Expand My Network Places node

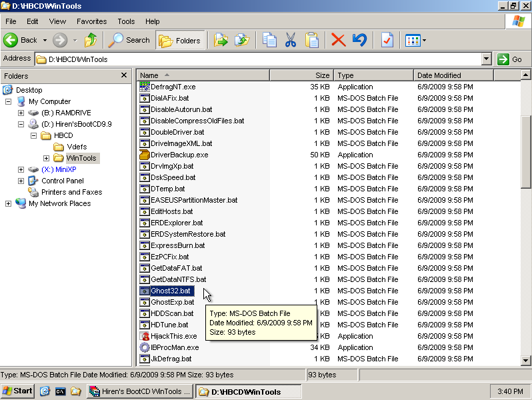[x=8, y=203]
